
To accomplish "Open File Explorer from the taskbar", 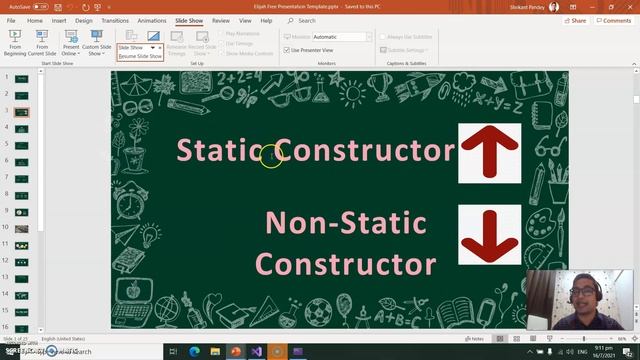I will (x=215, y=351).
